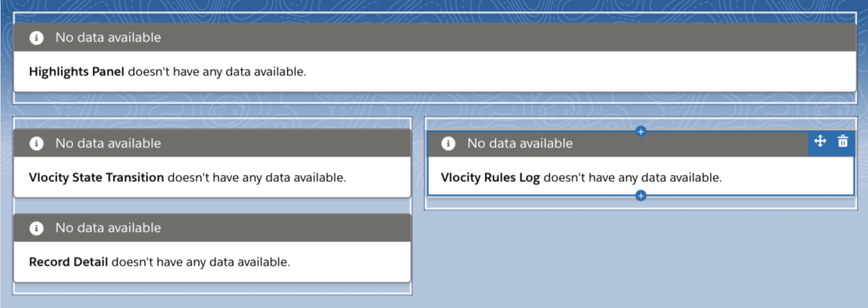Image resolution: width=868 pixels, height=308 pixels.
Task: Click info icon in Vlocity Rules Log header
Action: coord(448,143)
